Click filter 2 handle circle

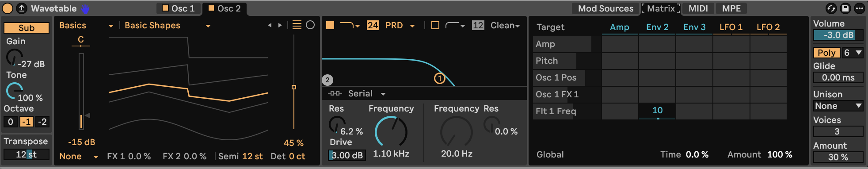pyautogui.click(x=327, y=80)
